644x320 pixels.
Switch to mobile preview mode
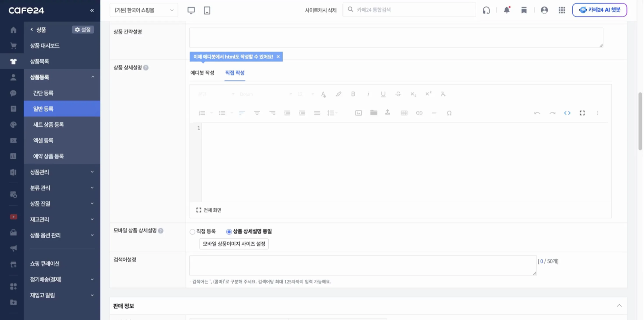coord(207,10)
